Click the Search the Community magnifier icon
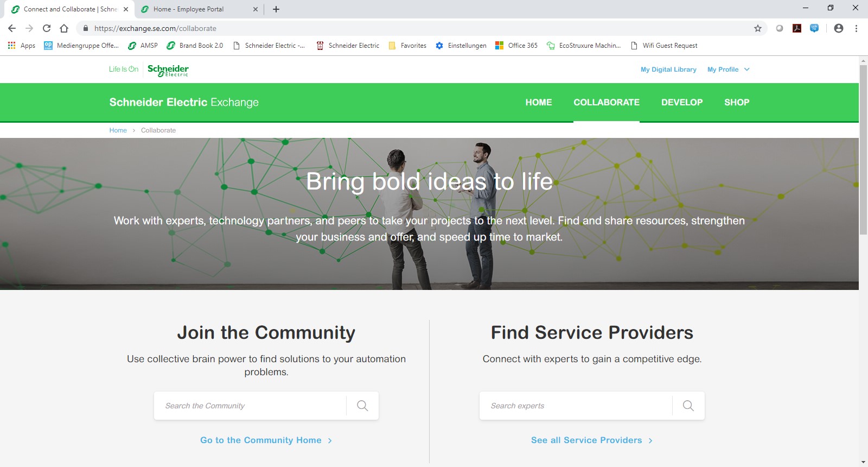 click(362, 406)
